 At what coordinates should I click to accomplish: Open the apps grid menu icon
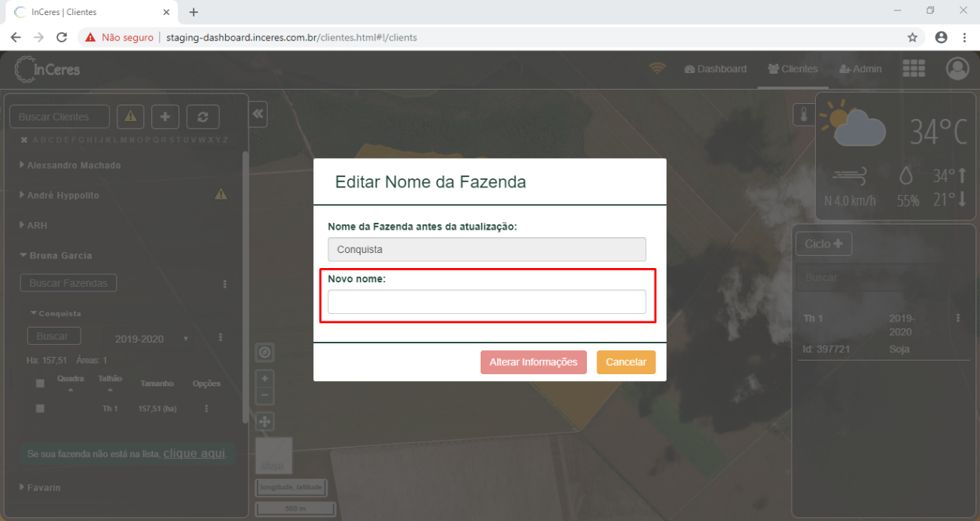pos(914,69)
